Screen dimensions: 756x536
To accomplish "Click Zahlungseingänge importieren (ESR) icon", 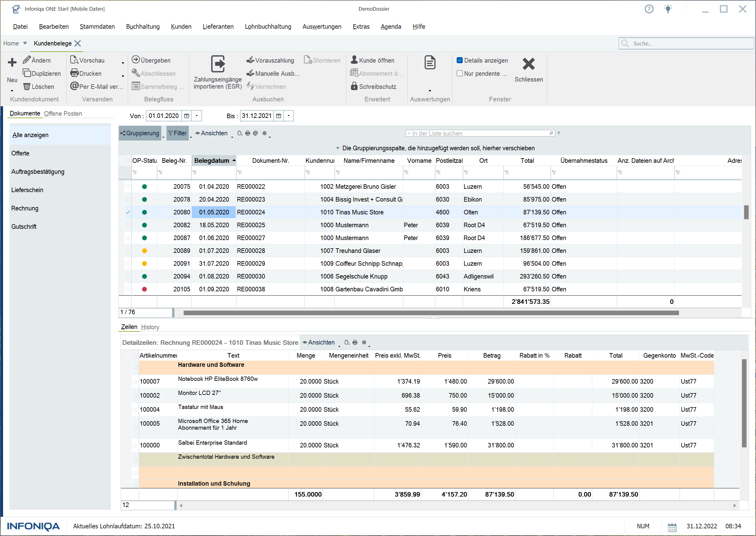I will click(217, 64).
